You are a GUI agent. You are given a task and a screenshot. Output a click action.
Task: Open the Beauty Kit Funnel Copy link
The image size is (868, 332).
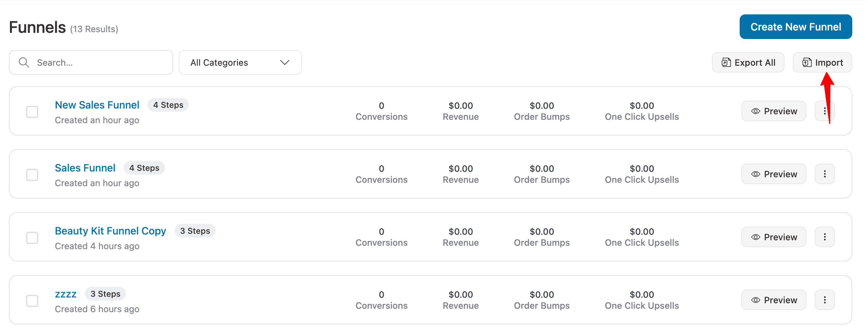110,231
